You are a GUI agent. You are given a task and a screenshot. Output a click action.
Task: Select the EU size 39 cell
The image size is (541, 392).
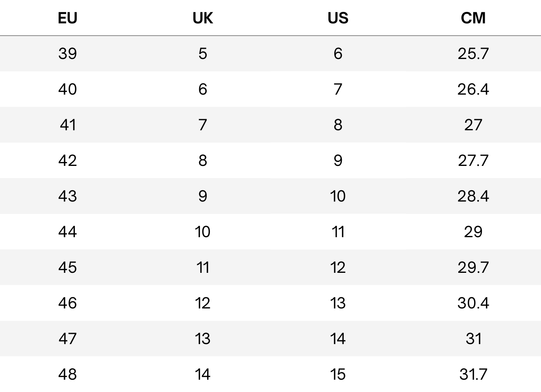coord(67,54)
